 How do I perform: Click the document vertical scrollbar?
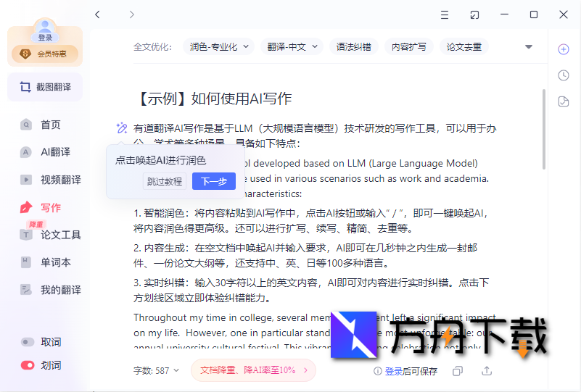click(x=543, y=129)
